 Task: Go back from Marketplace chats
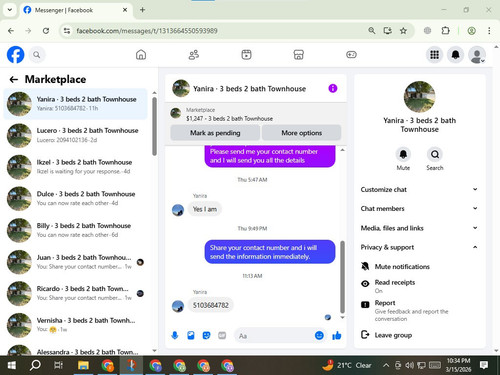[x=14, y=79]
